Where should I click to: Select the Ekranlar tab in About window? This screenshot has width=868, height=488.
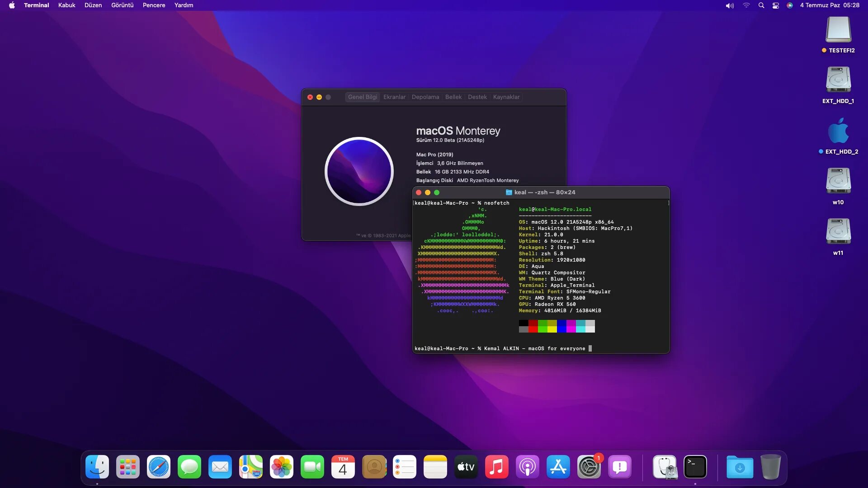(395, 97)
